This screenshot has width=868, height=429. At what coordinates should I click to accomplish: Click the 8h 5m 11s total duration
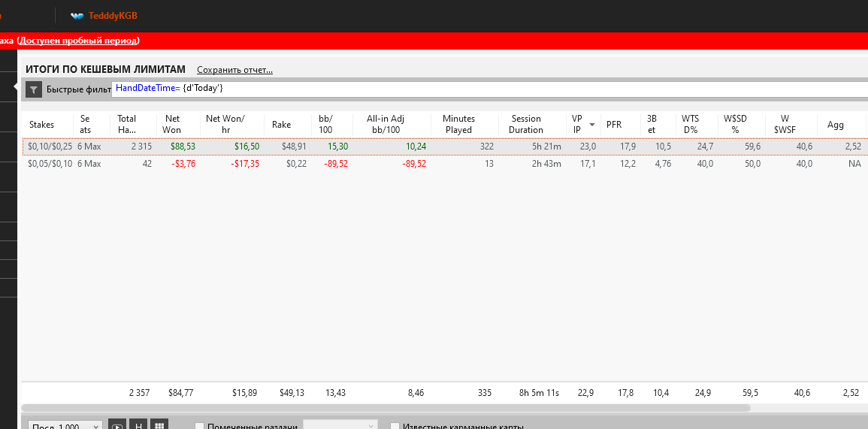[x=539, y=393]
